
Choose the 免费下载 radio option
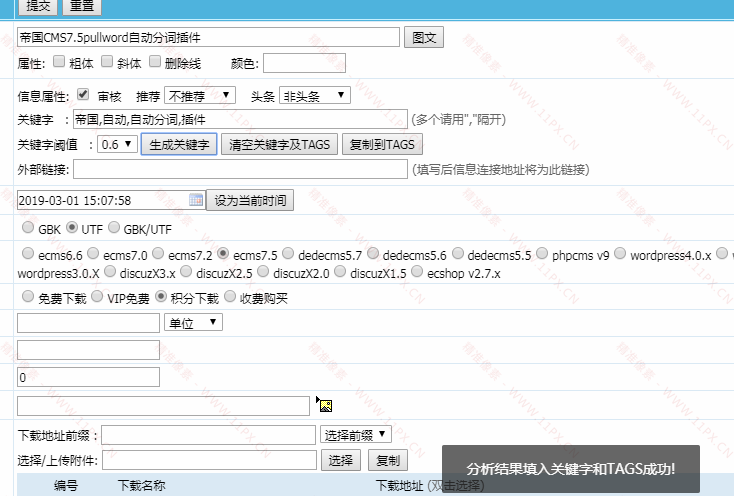click(28, 296)
